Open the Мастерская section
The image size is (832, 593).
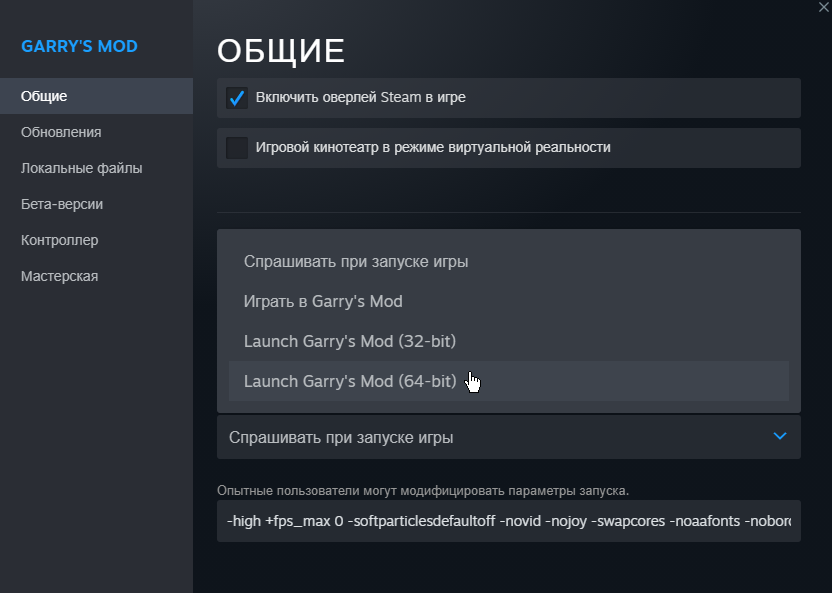tap(96, 276)
